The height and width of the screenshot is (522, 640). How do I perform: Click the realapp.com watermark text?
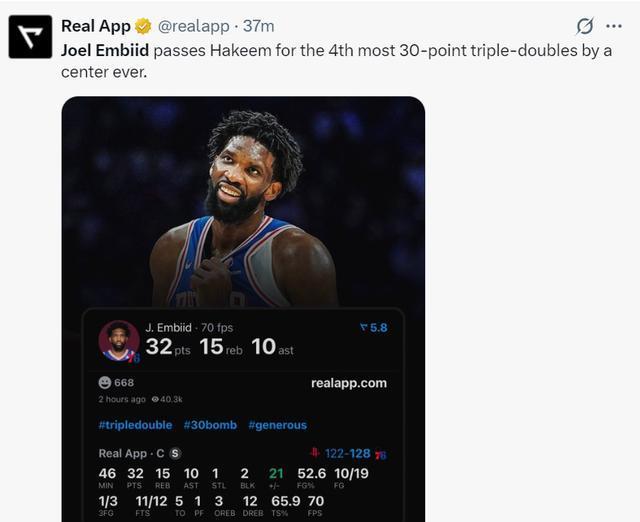(348, 382)
